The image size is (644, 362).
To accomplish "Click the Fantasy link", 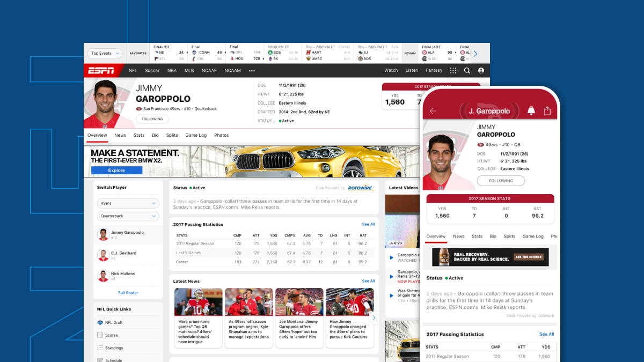I will (434, 71).
